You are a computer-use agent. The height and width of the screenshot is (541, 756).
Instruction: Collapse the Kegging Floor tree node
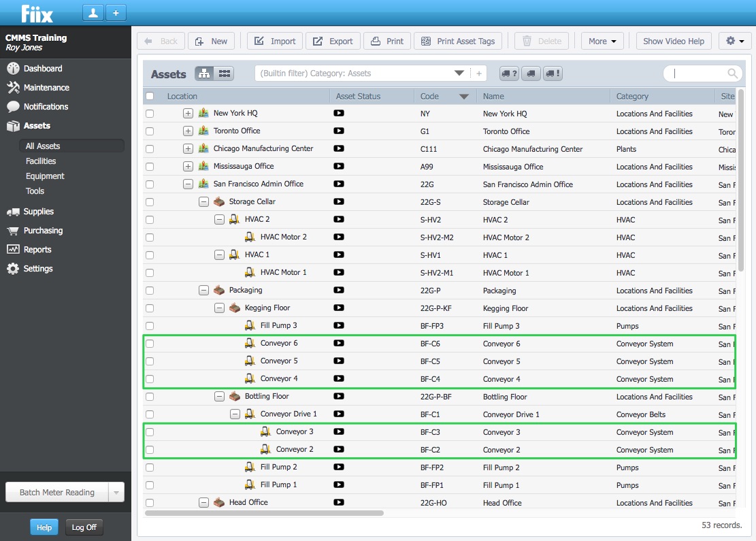(219, 308)
